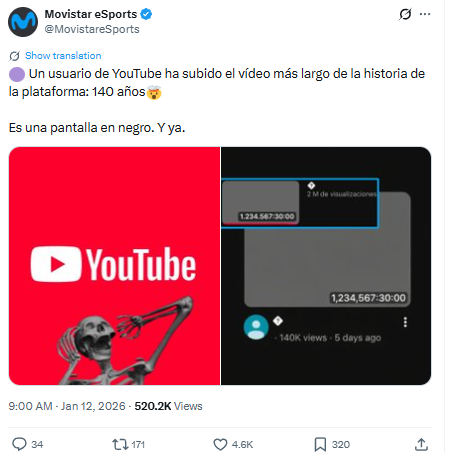Reply using the comment bubble icon
452x453 pixels.
click(19, 444)
